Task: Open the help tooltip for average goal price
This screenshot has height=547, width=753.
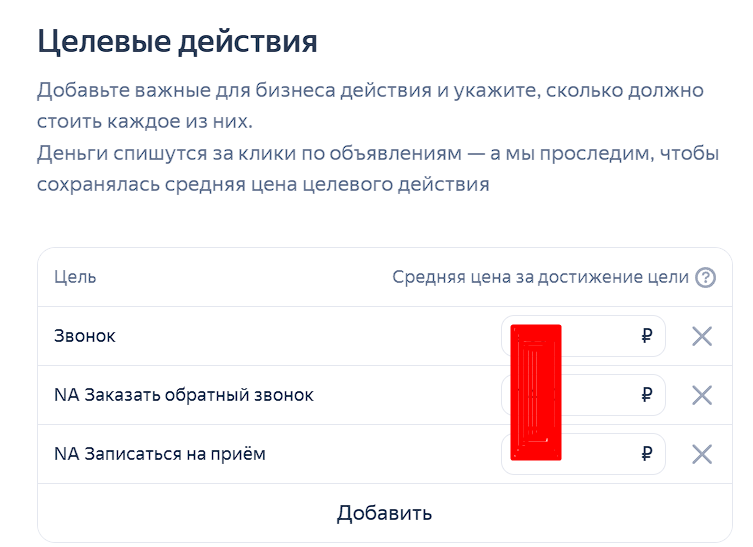Action: click(705, 278)
